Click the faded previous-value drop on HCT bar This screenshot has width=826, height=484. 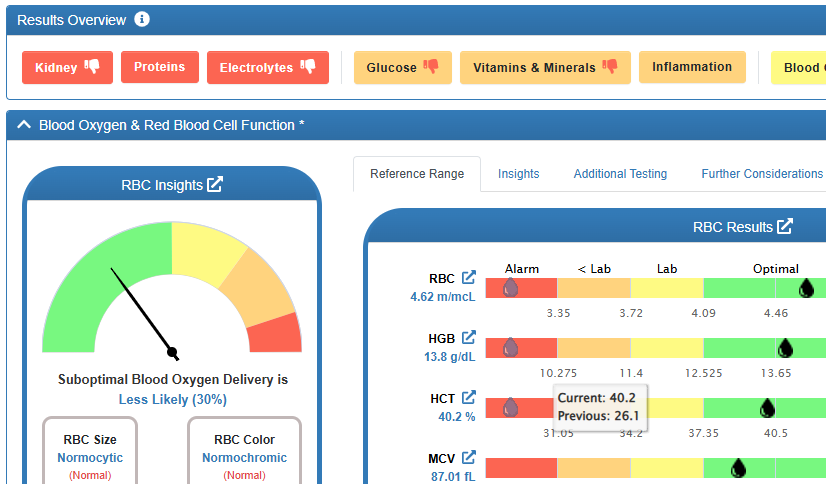[x=510, y=408]
